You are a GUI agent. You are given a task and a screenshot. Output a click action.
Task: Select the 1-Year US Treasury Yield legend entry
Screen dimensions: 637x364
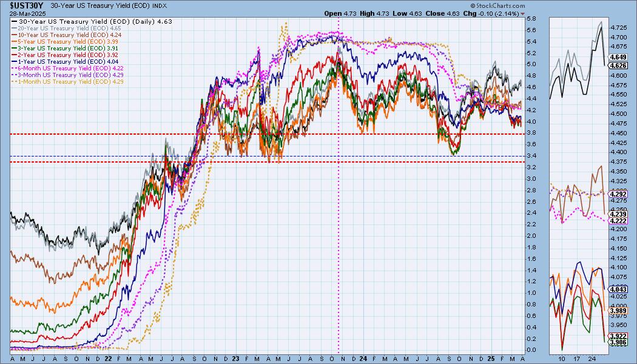coord(65,61)
